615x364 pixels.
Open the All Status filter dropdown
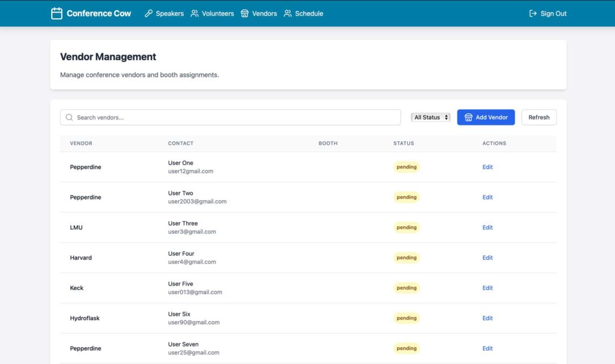(x=431, y=118)
